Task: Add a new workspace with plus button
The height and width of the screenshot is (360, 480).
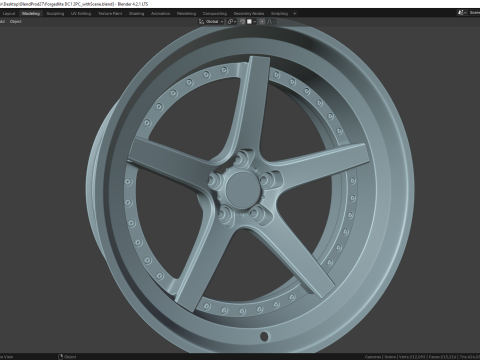Action: [x=295, y=14]
